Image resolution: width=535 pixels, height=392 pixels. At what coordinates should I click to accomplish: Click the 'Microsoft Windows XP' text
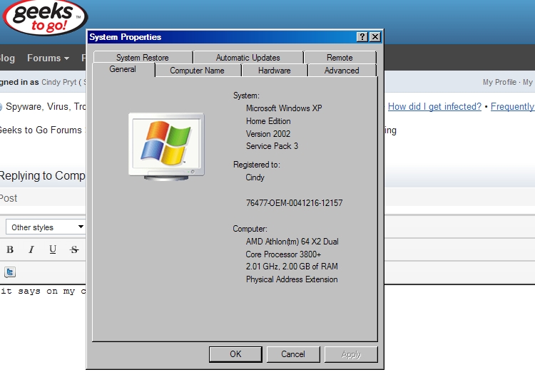[284, 108]
